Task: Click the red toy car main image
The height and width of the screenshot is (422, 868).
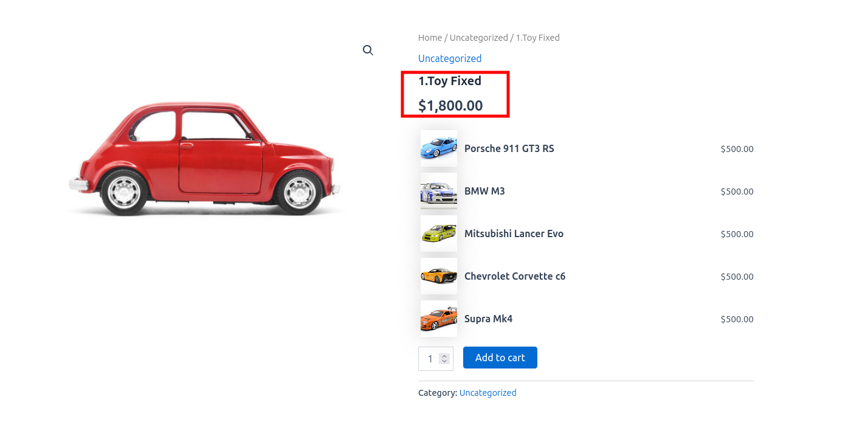Action: coord(202,159)
